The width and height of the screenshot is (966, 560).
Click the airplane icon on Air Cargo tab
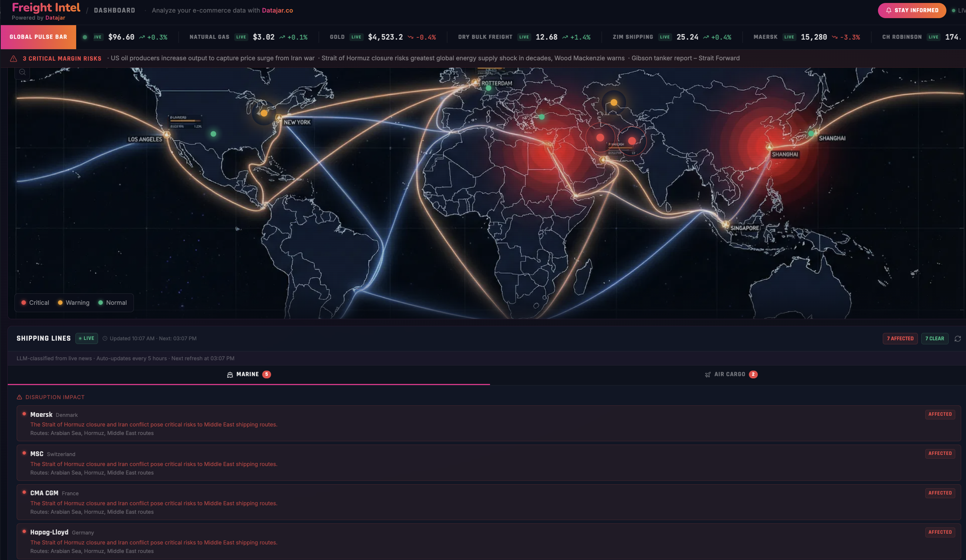[707, 374]
